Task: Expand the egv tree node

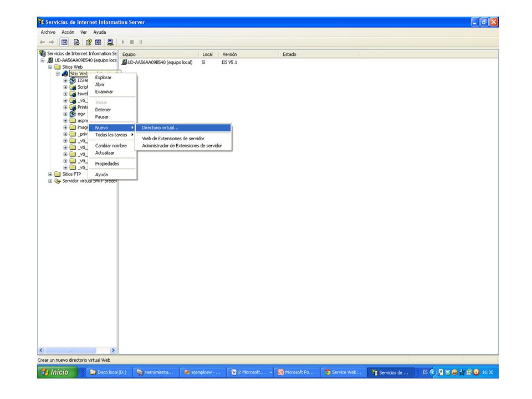Action: tap(65, 114)
